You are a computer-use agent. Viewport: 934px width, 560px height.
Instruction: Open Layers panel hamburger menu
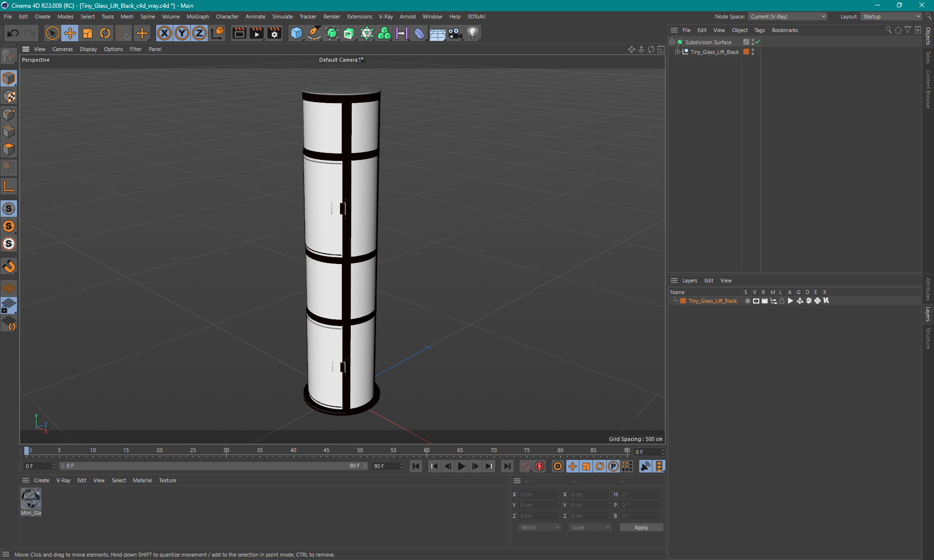(x=674, y=280)
